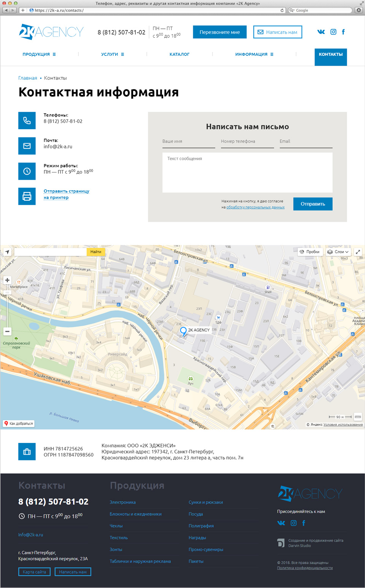Click browser back arrow button
Screen dimensions: 365x588
pos(6,10)
